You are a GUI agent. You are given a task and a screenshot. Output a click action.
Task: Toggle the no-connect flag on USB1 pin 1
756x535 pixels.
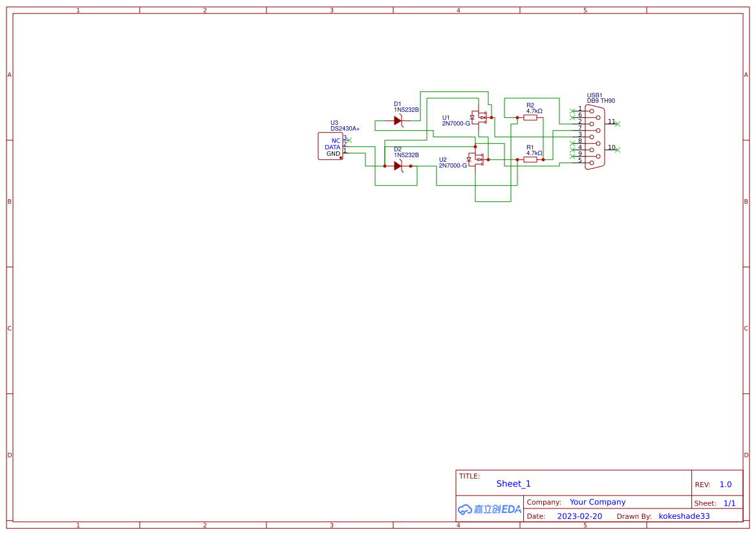click(x=572, y=111)
